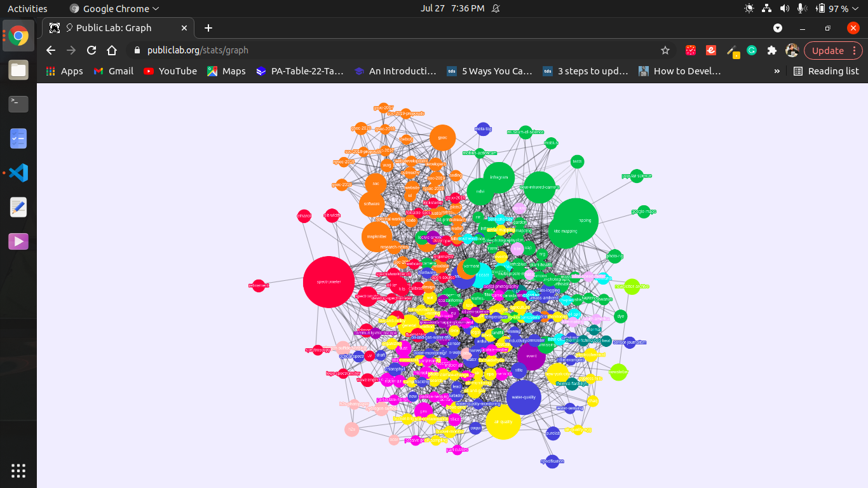Open the red 'e' extension
This screenshot has width=868, height=488.
pyautogui.click(x=711, y=50)
